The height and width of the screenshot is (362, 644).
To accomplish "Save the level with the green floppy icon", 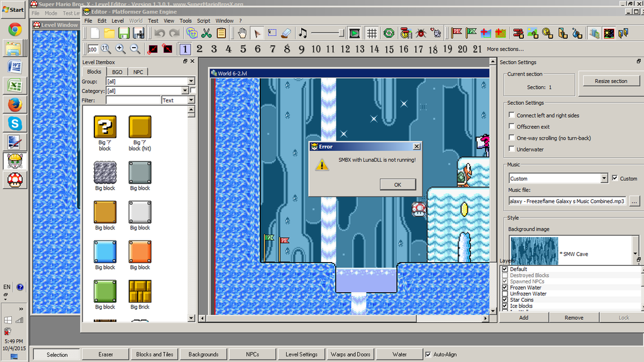I will coord(124,33).
